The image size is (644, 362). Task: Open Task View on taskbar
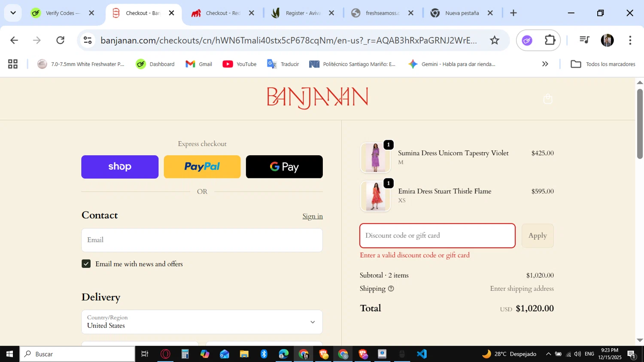[145, 354]
